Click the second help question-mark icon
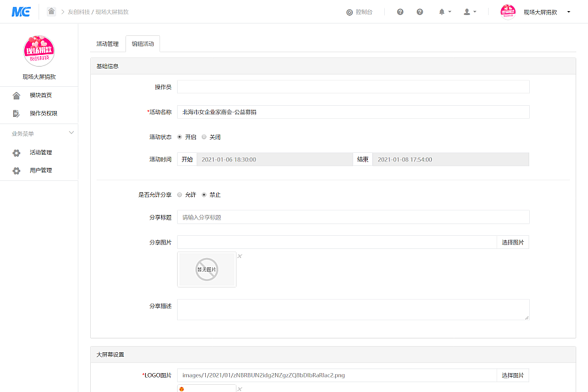 coord(419,12)
